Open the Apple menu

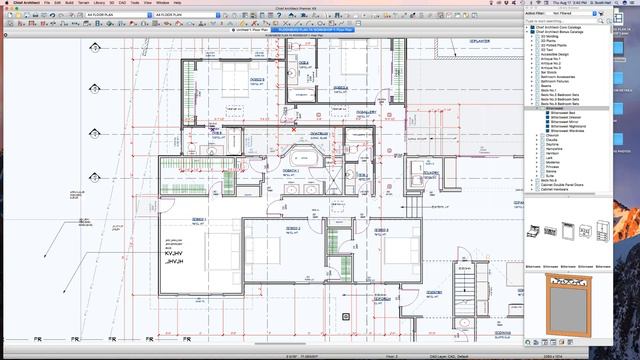tap(7, 2)
